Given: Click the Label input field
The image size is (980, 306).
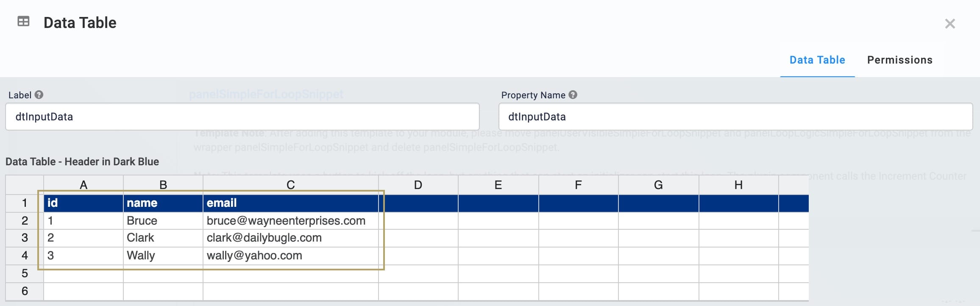Looking at the screenshot, I should pos(242,117).
